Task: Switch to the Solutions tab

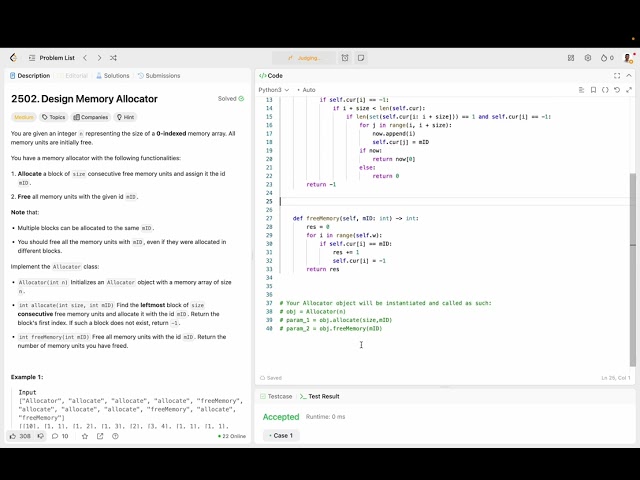Action: [113, 76]
